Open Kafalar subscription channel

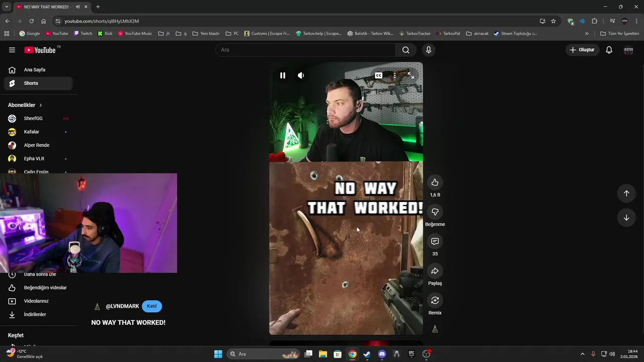tap(38, 132)
